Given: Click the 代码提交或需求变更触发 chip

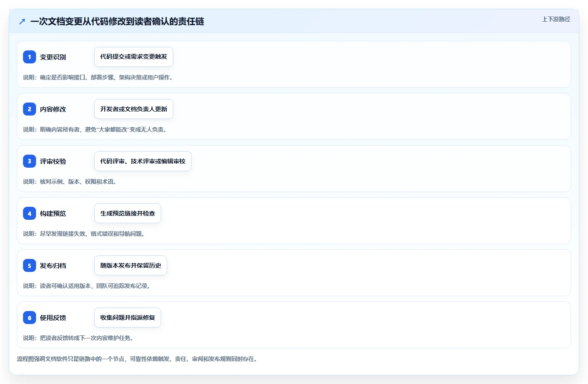Looking at the screenshot, I should click(134, 57).
